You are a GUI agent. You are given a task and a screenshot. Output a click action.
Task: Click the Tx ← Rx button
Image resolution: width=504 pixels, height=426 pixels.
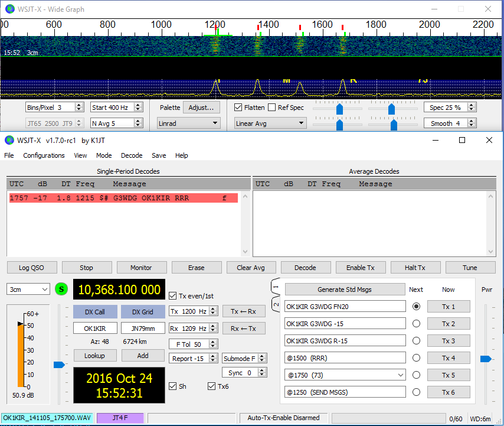244,311
